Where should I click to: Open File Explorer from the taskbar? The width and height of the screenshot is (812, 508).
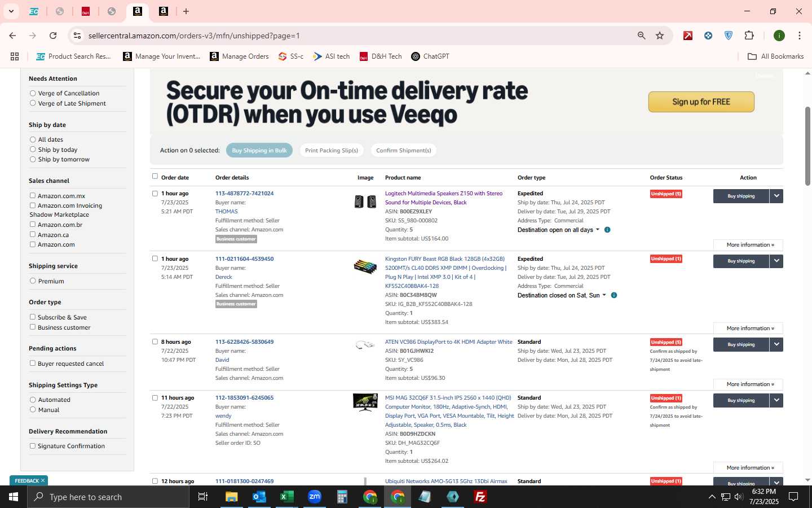(232, 497)
